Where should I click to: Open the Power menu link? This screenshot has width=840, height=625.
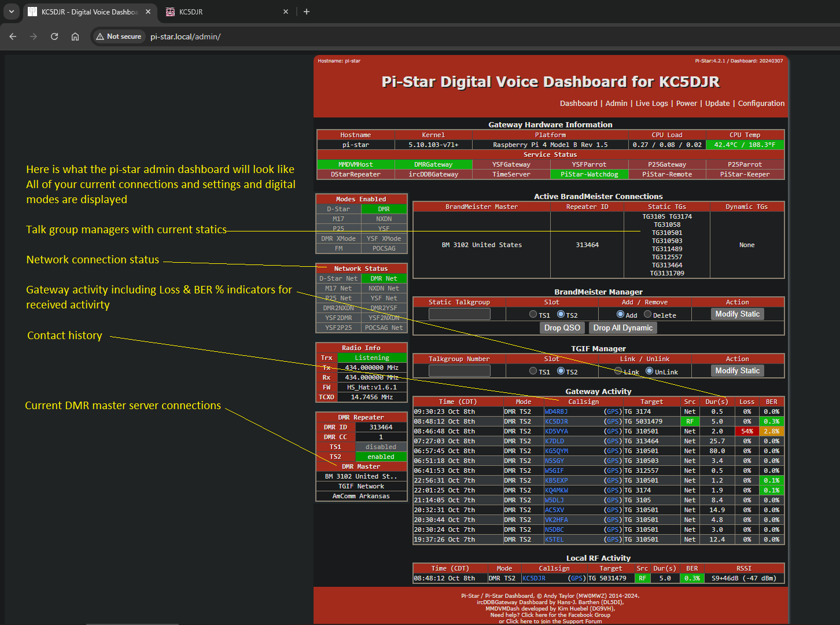pyautogui.click(x=687, y=104)
